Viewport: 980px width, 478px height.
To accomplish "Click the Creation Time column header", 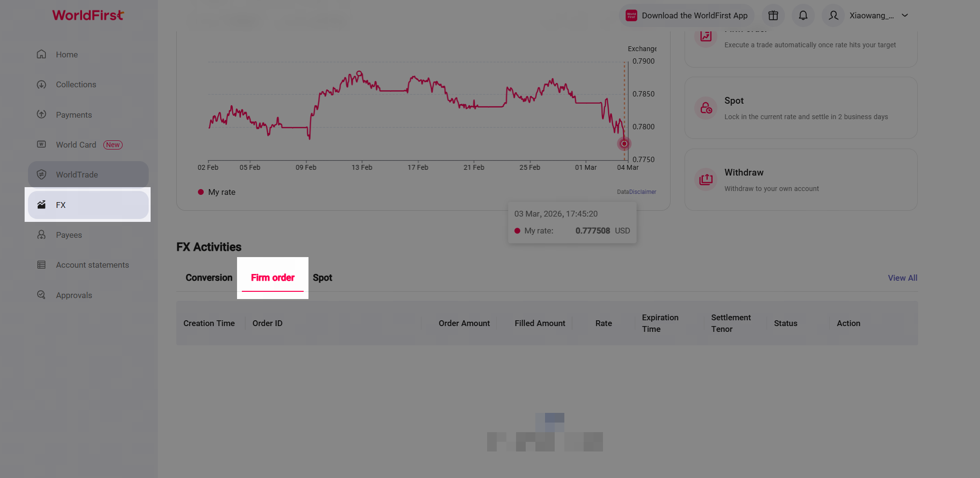I will (x=209, y=323).
